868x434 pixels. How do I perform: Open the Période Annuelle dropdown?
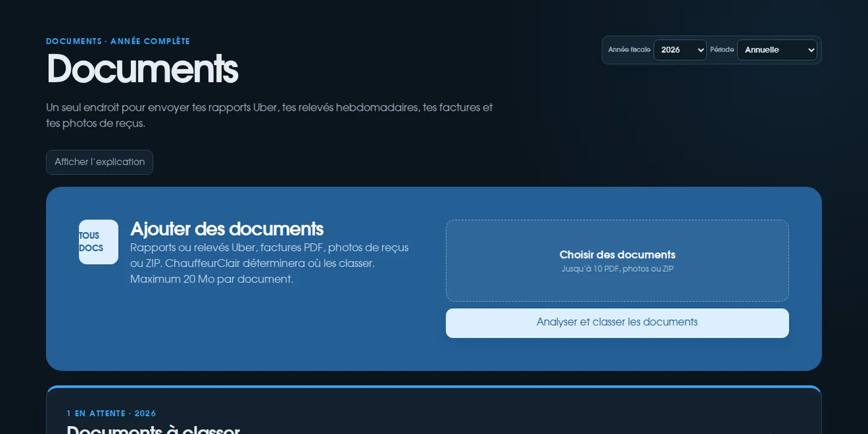[x=777, y=50]
